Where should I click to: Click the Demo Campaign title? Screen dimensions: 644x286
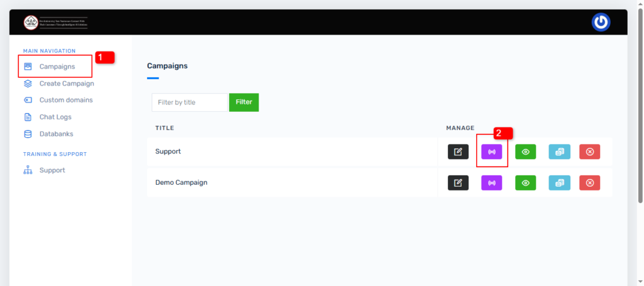pyautogui.click(x=181, y=182)
